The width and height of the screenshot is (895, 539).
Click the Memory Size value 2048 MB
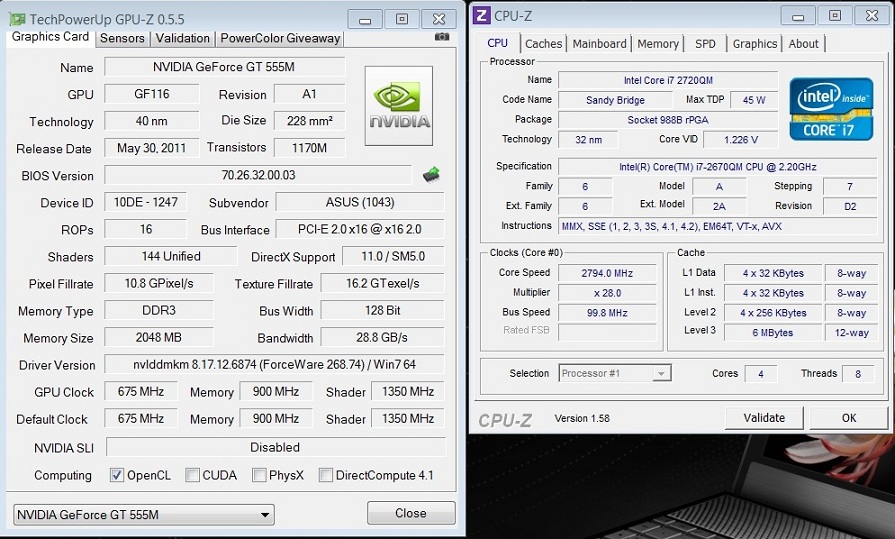tap(159, 337)
